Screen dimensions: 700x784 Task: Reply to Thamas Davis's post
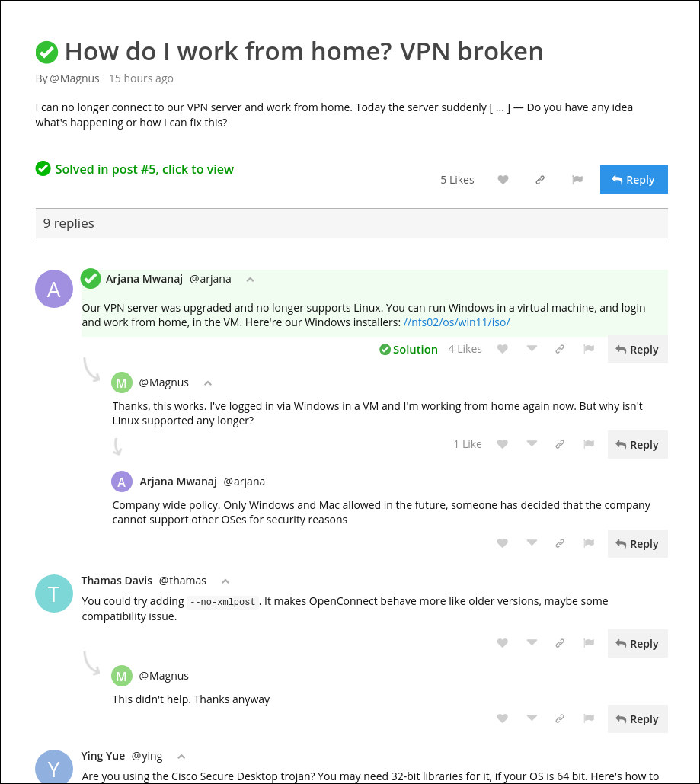click(x=638, y=643)
